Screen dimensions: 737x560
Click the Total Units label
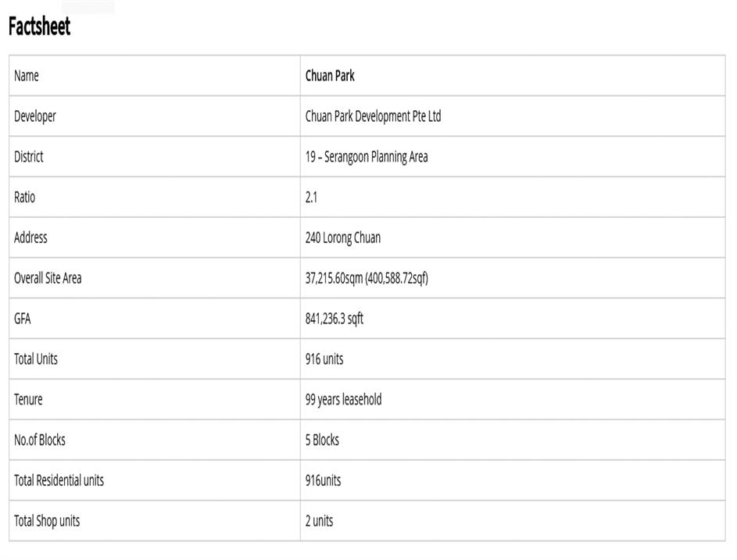tap(36, 359)
